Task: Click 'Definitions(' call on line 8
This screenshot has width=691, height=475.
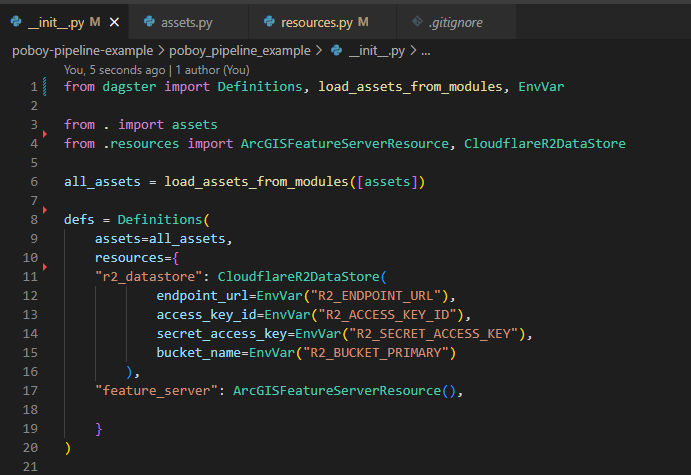Action: 163,219
